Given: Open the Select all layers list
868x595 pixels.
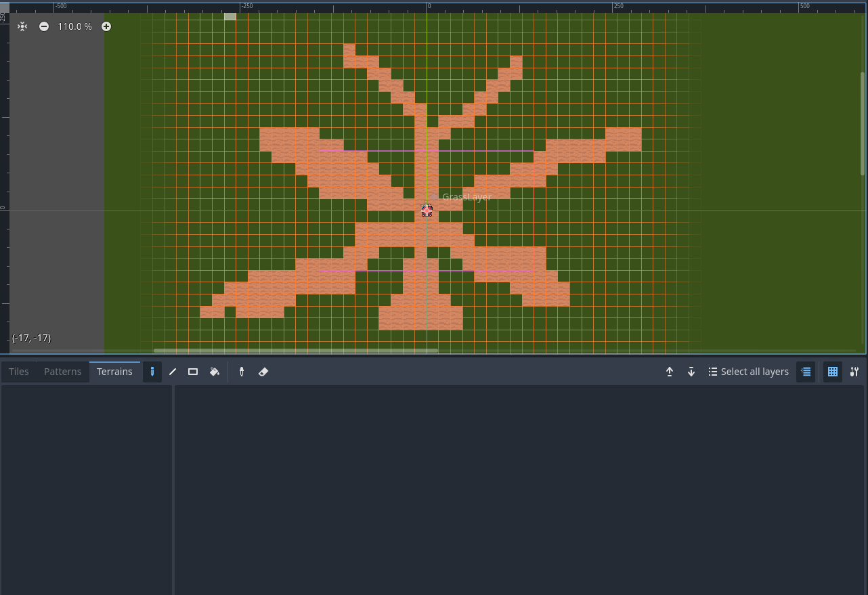Looking at the screenshot, I should pos(748,372).
